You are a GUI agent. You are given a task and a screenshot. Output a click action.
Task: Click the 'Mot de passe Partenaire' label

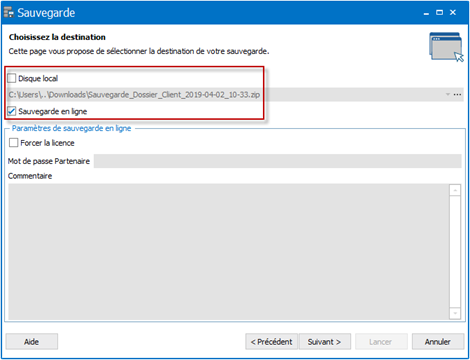coord(49,161)
